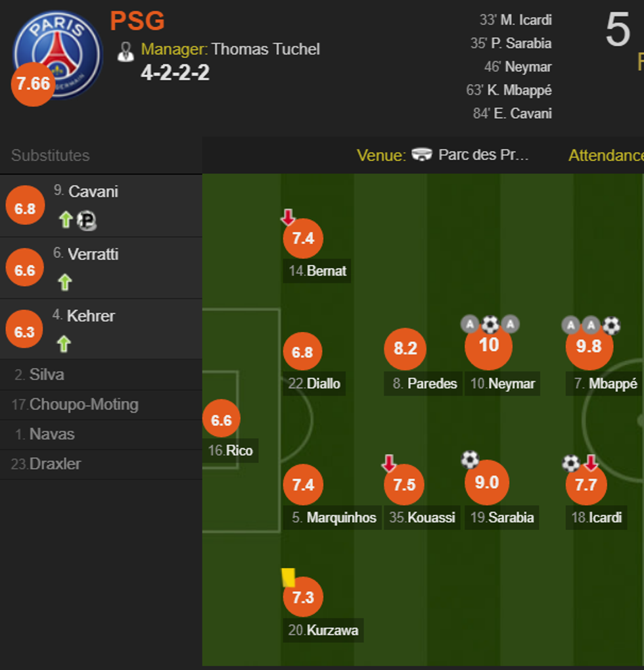Click the PSG team rating 7.66 badge
The width and height of the screenshot is (644, 670).
click(34, 84)
